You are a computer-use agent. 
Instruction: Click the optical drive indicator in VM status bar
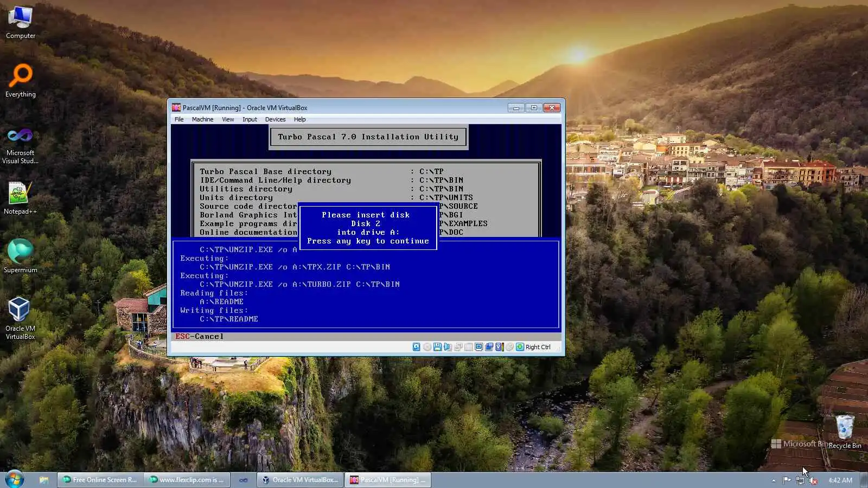pos(427,347)
